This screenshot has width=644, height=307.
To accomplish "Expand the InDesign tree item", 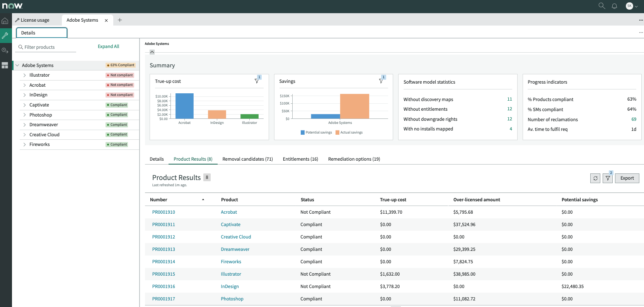I will [x=24, y=95].
